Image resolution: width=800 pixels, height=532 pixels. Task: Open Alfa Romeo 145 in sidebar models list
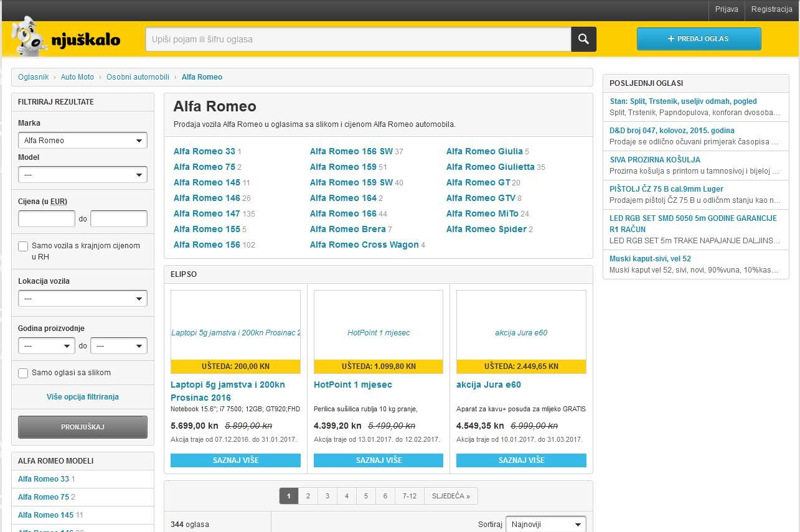click(45, 515)
